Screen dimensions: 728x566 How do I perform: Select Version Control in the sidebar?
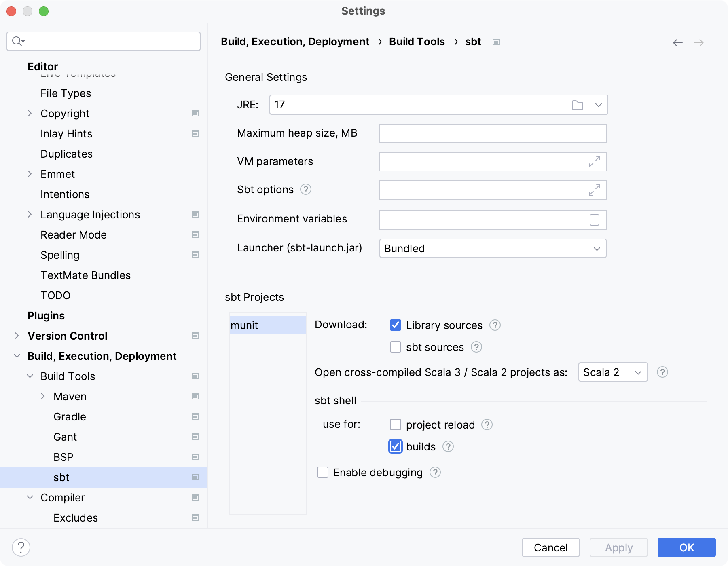pos(67,336)
